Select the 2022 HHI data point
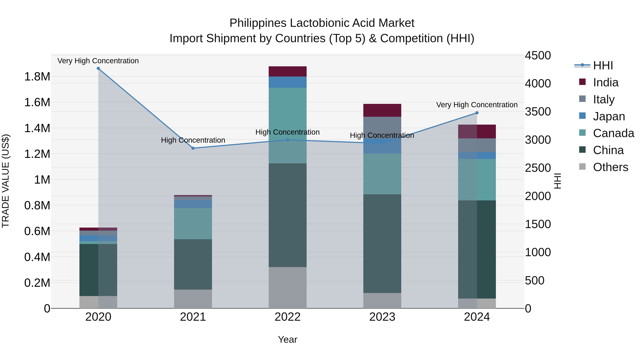Image resolution: width=644 pixels, height=362 pixels. coord(287,140)
